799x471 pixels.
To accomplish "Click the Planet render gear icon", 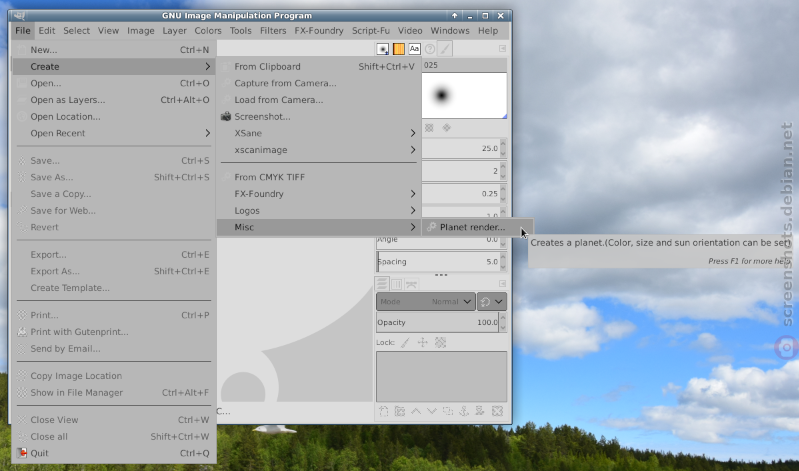I will point(431,227).
